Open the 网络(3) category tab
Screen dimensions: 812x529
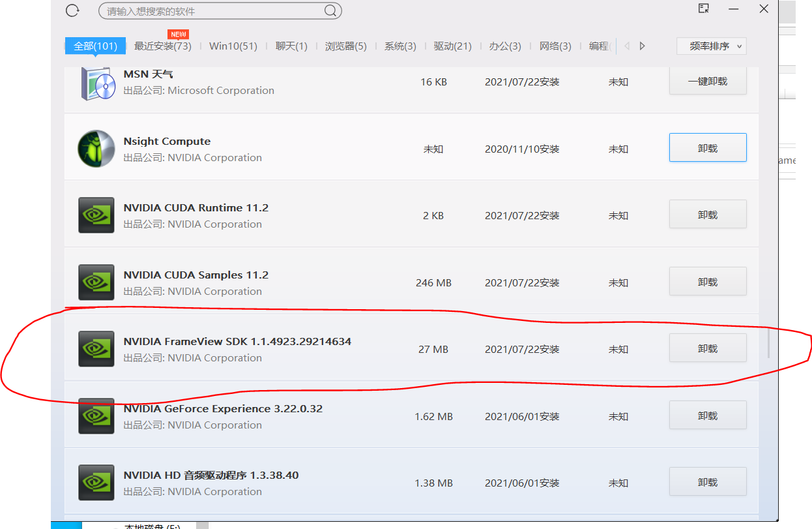click(555, 46)
